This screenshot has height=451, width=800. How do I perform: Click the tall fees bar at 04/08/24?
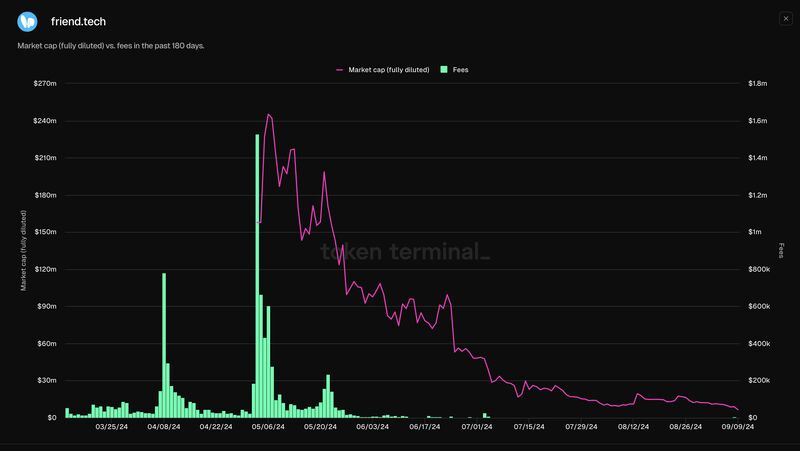pos(164,345)
